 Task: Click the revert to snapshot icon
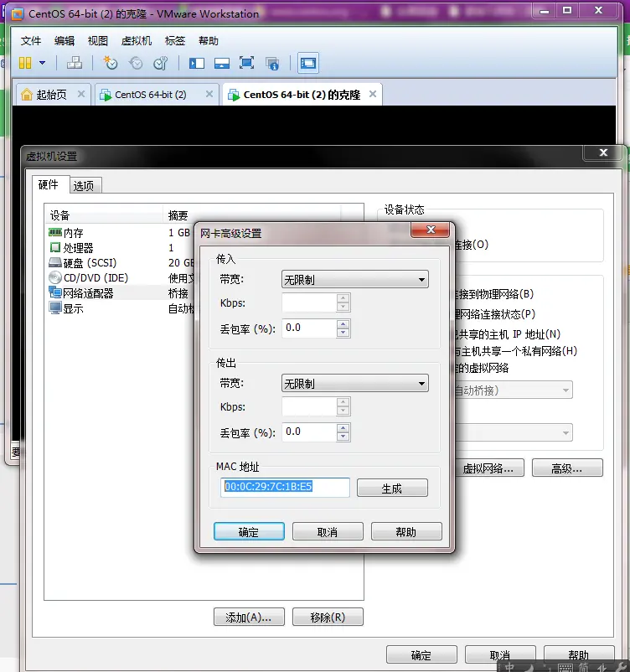136,63
